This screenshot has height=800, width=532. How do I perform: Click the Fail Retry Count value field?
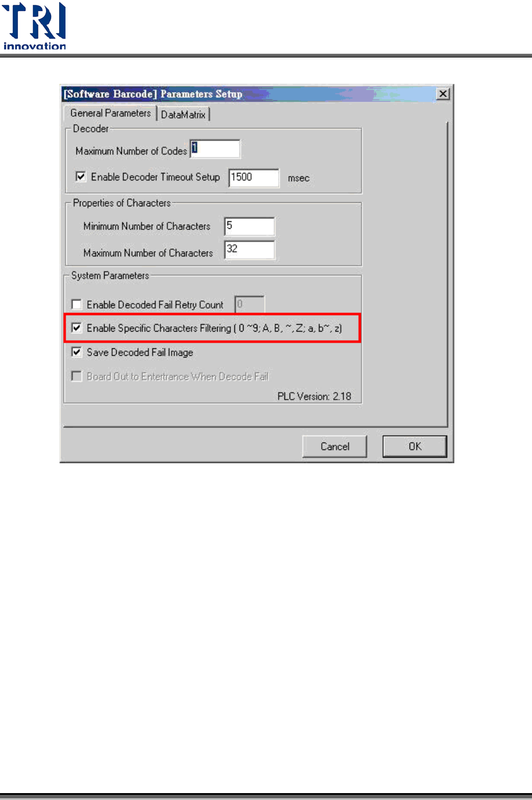(x=249, y=304)
